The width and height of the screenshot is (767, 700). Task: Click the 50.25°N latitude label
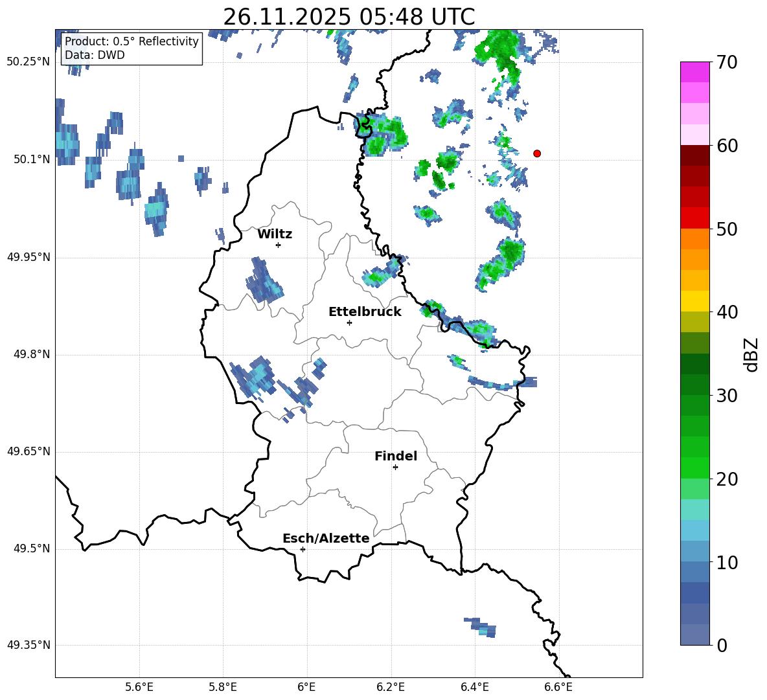coord(29,62)
